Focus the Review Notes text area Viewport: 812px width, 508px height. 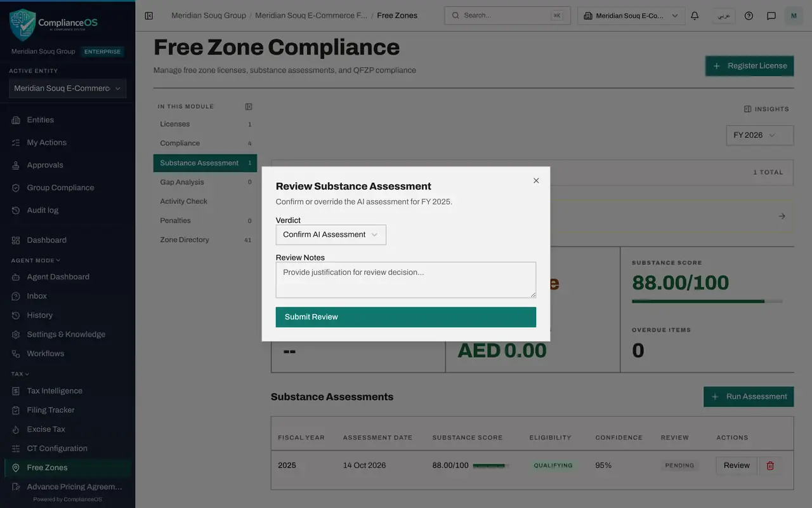point(406,280)
